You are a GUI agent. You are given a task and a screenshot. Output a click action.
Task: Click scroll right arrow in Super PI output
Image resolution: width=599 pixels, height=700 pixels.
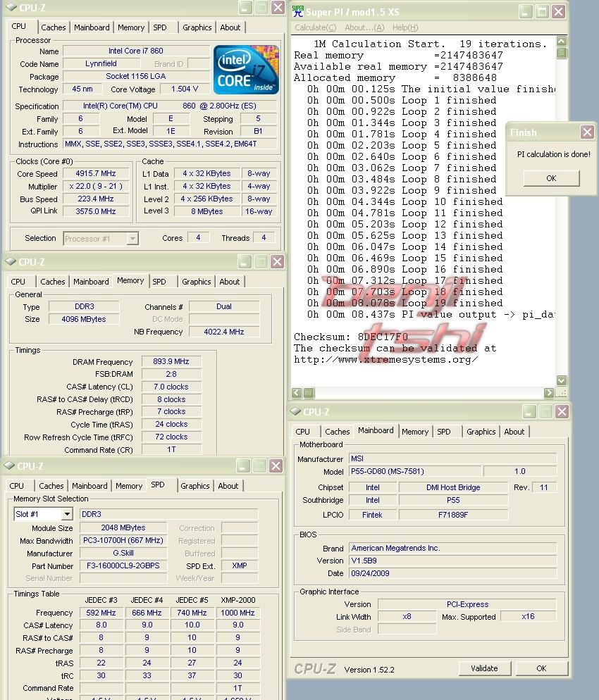coord(549,393)
